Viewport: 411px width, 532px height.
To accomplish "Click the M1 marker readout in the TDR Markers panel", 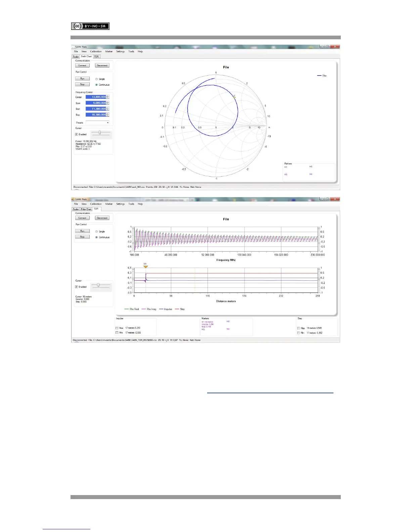I will tap(208, 324).
